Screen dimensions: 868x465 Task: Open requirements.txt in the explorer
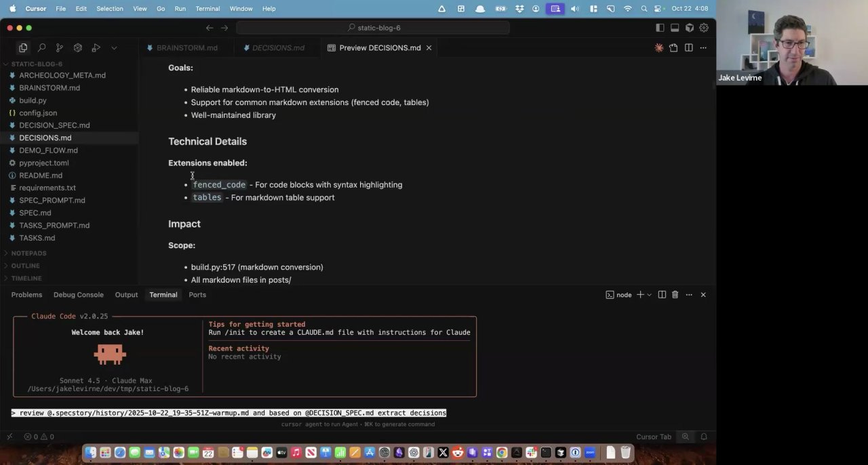click(47, 188)
